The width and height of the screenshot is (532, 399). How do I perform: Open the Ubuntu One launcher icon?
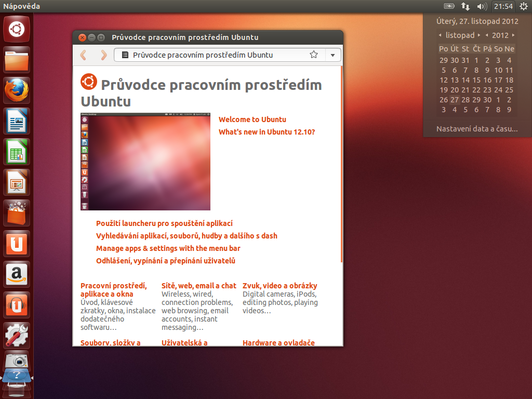pos(17,243)
